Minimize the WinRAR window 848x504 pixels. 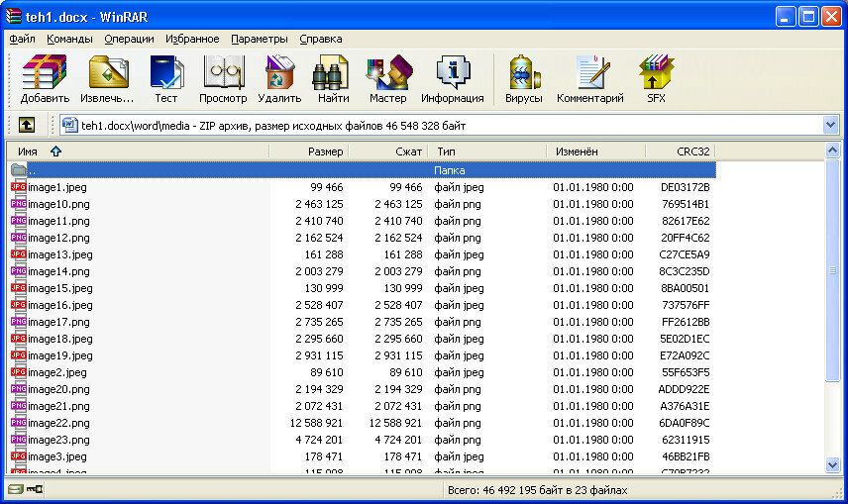[x=786, y=17]
